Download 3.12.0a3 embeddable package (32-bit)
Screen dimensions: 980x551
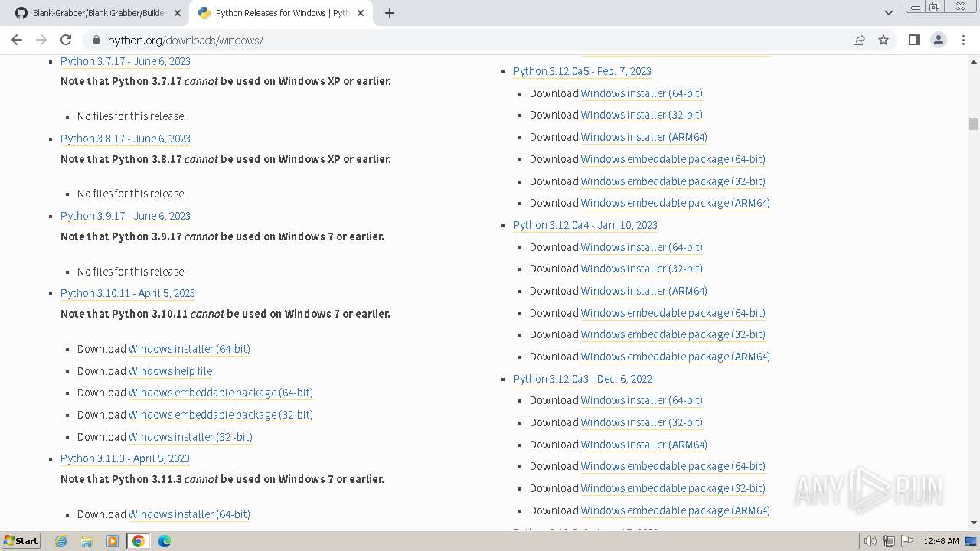673,488
